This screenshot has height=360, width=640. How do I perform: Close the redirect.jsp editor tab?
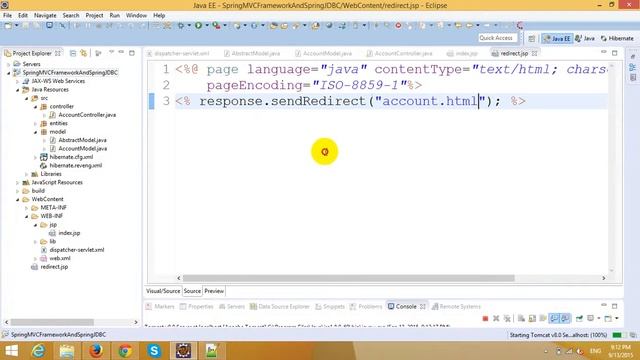tap(535, 53)
